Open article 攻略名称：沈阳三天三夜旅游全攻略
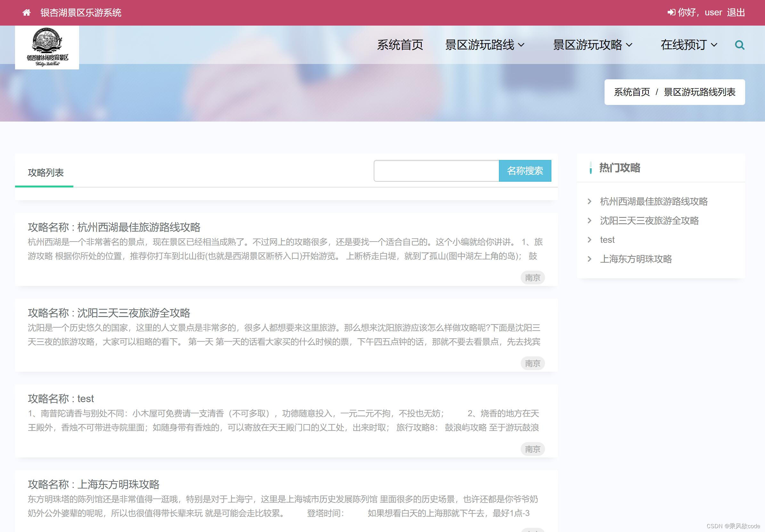The image size is (765, 532). tap(109, 313)
